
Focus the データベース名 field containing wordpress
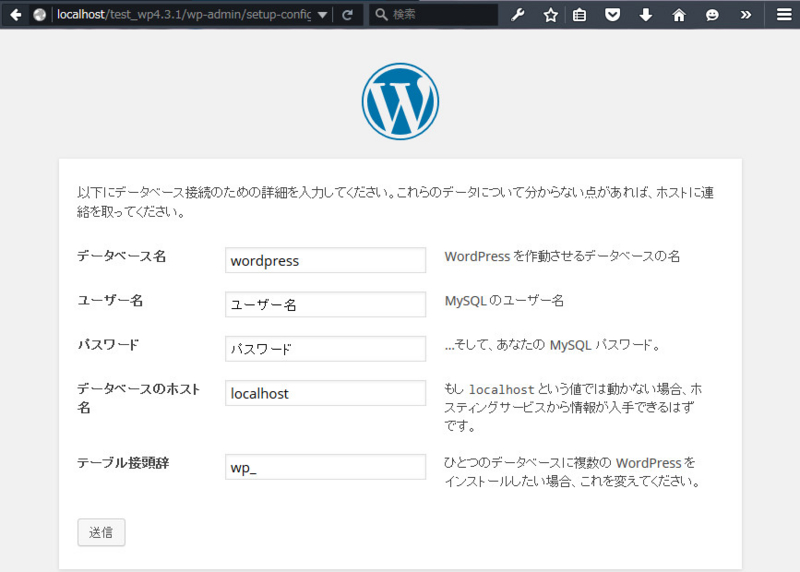(x=326, y=260)
